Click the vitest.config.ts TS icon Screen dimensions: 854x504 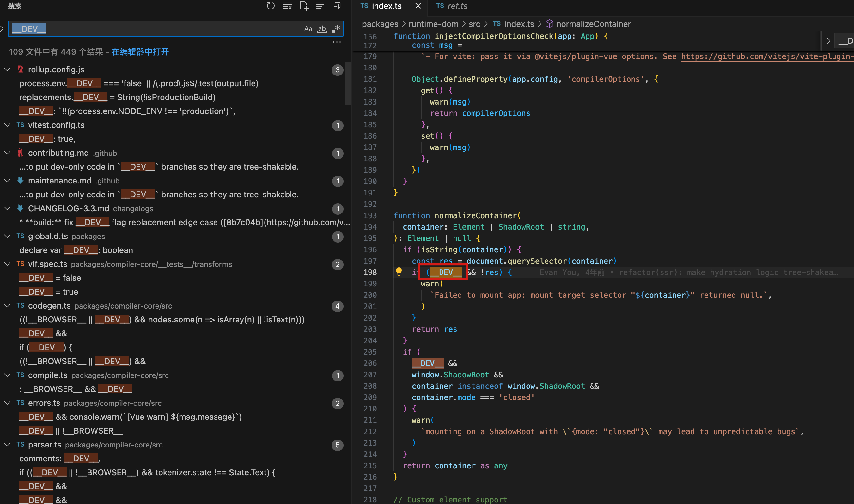click(21, 125)
